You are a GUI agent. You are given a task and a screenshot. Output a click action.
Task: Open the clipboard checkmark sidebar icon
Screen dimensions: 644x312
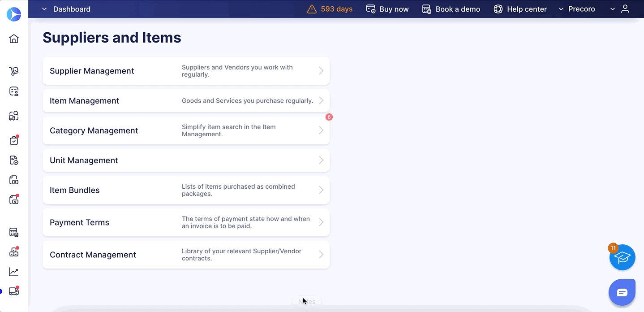(x=14, y=140)
